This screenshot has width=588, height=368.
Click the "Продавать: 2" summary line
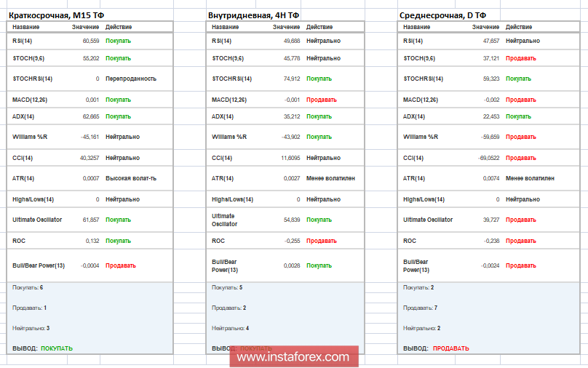[229, 308]
